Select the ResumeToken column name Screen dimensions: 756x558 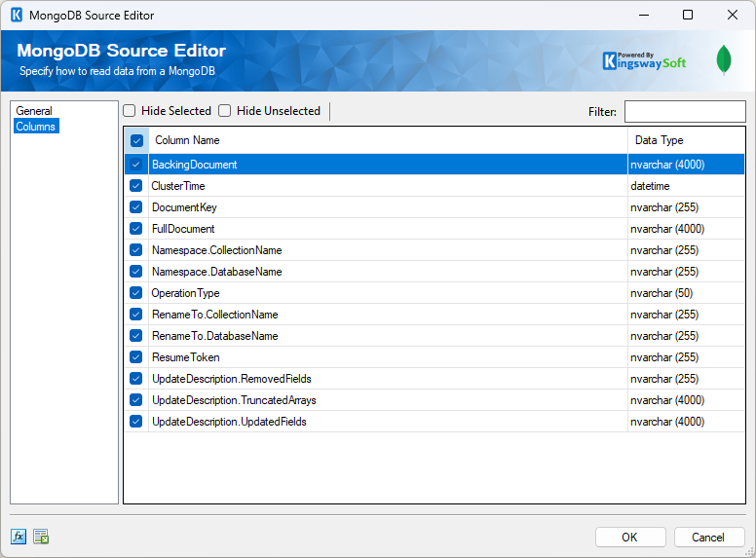186,357
